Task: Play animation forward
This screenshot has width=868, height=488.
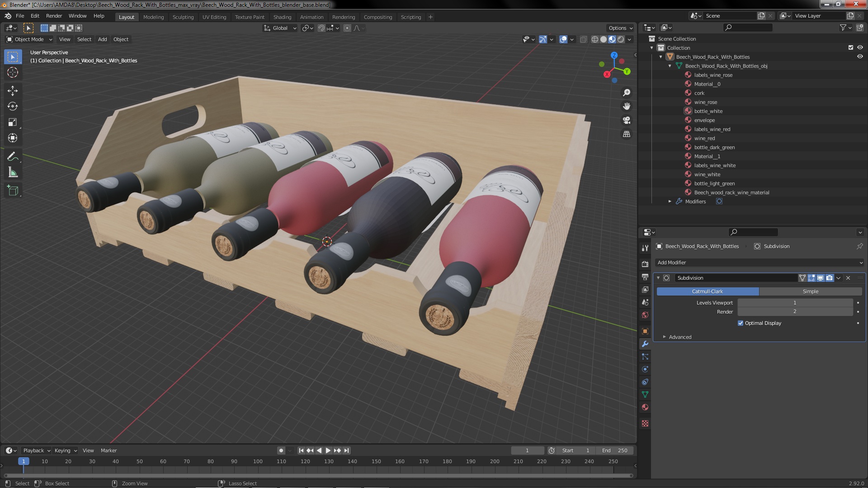Action: coord(328,450)
